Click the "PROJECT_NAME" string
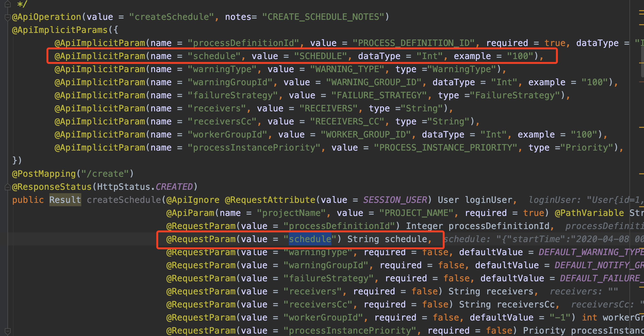The image size is (644, 336). point(416,213)
